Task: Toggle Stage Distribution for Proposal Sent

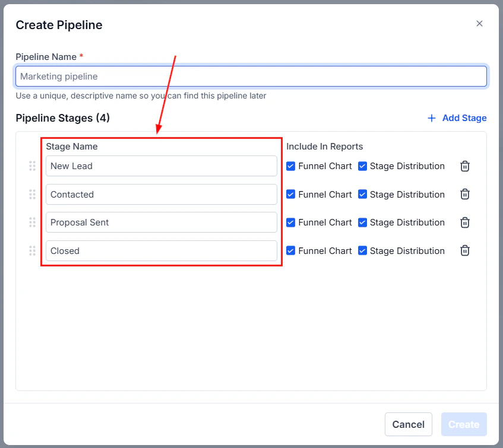Action: [x=363, y=223]
